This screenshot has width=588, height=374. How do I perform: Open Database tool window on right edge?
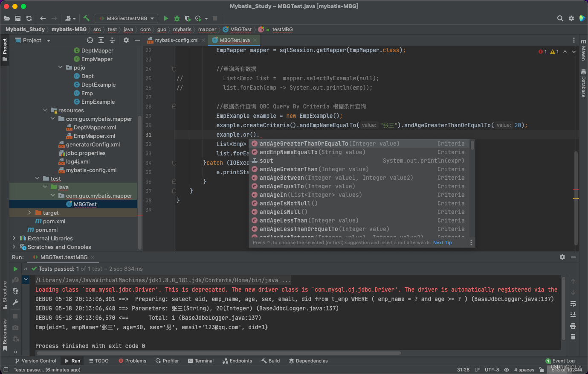[583, 83]
